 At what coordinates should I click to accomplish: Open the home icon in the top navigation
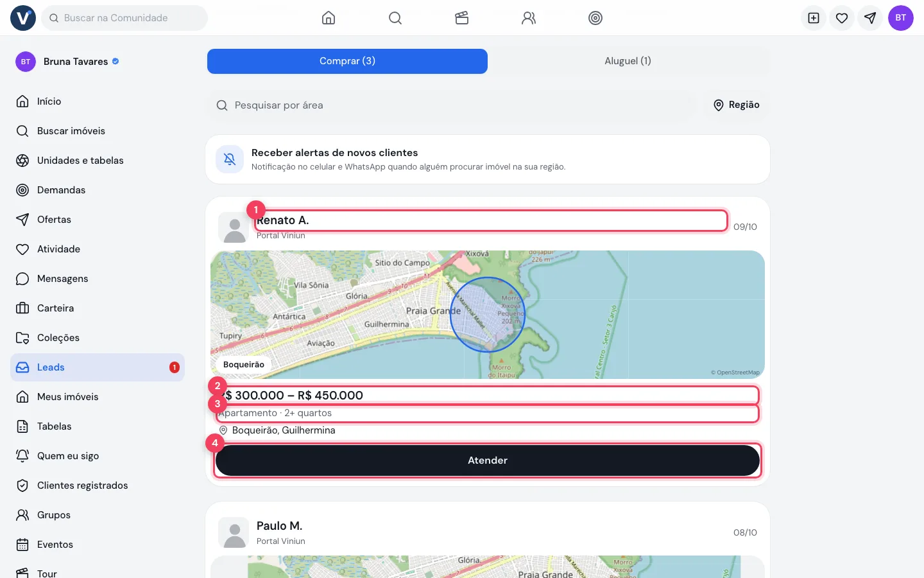(x=329, y=18)
